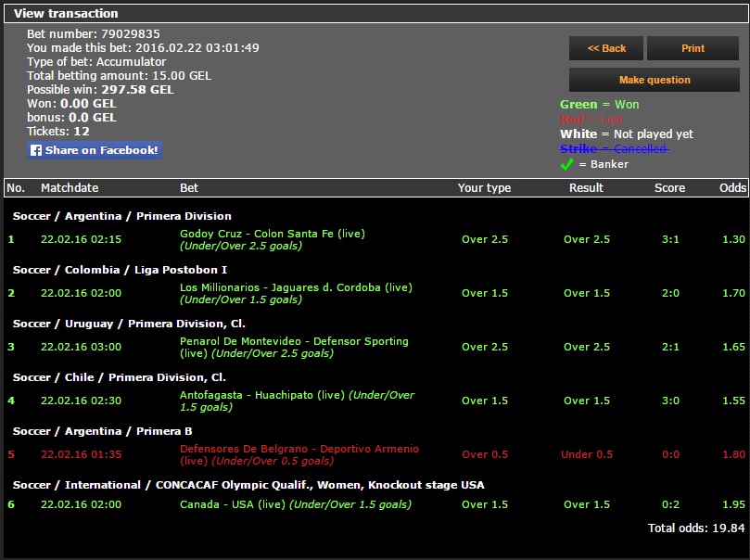
Task: Click the Back button
Action: point(606,48)
